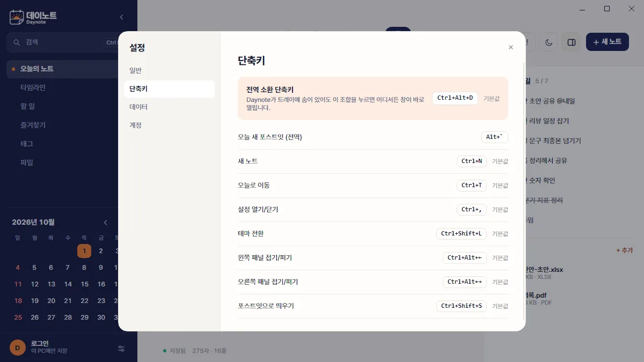Image resolution: width=644 pixels, height=362 pixels.
Task: Click the search magnifier icon
Action: click(17, 42)
